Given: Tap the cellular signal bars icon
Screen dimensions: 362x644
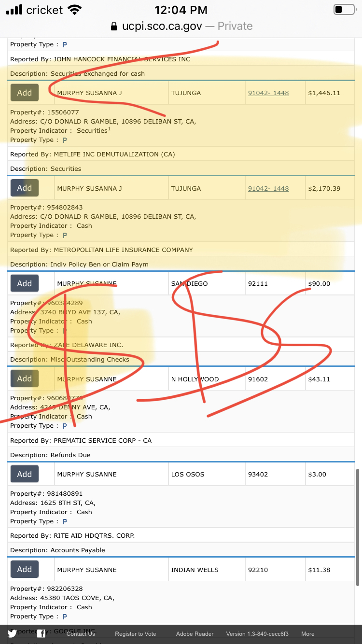Looking at the screenshot, I should pyautogui.click(x=14, y=10).
